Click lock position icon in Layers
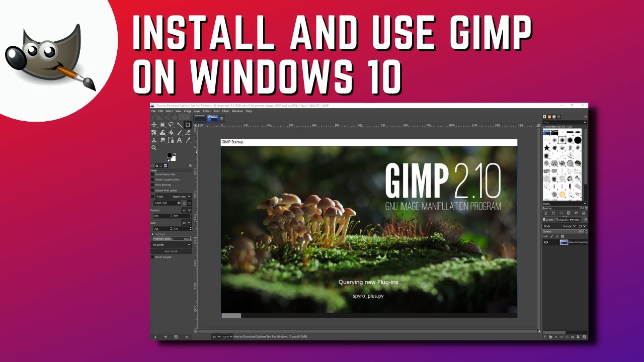The width and height of the screenshot is (644, 362). pos(557,236)
